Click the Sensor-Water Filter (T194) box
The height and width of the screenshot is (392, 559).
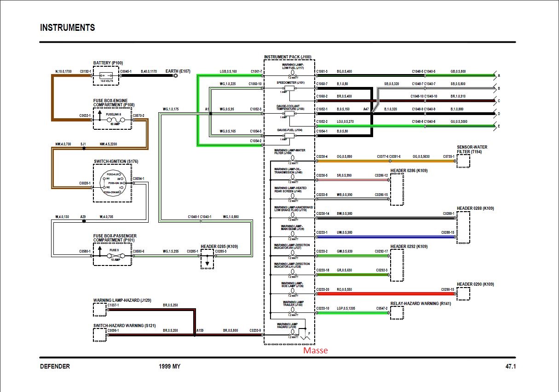[463, 161]
